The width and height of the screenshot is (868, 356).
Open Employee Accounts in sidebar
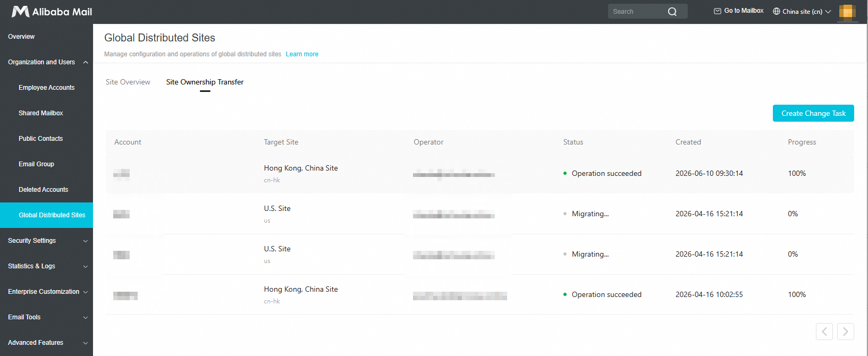[x=46, y=88]
